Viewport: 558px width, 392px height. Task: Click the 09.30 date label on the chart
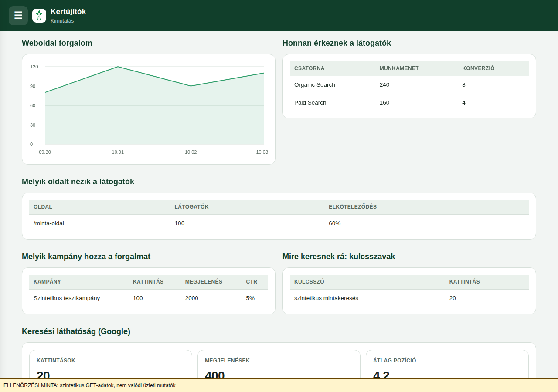point(45,152)
